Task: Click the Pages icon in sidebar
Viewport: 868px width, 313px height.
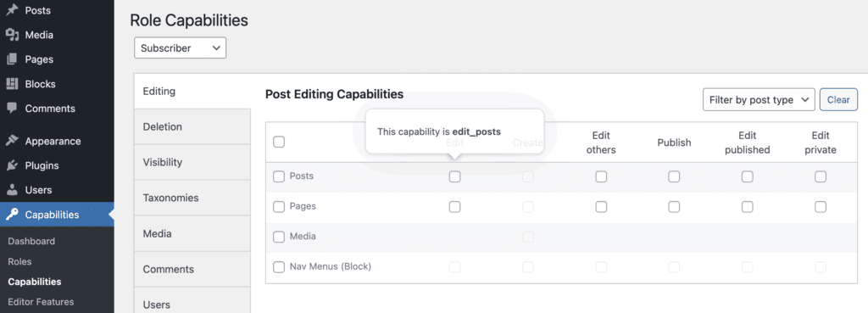Action: (x=12, y=59)
